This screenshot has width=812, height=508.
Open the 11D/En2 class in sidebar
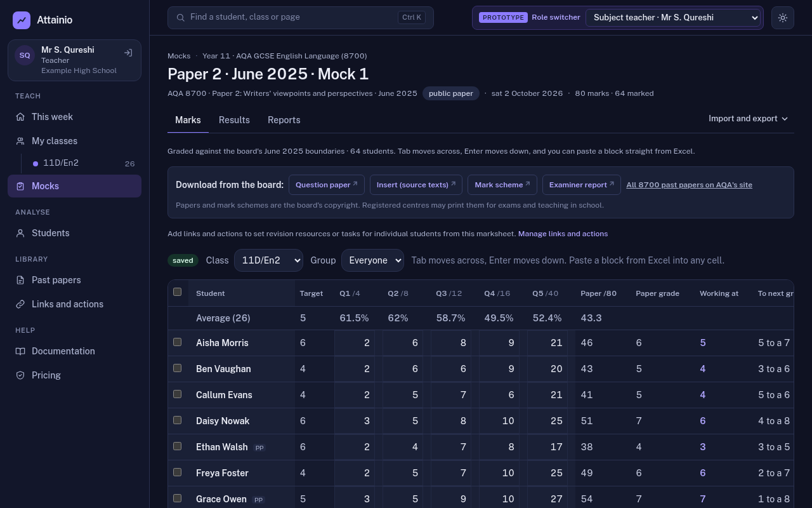84,163
